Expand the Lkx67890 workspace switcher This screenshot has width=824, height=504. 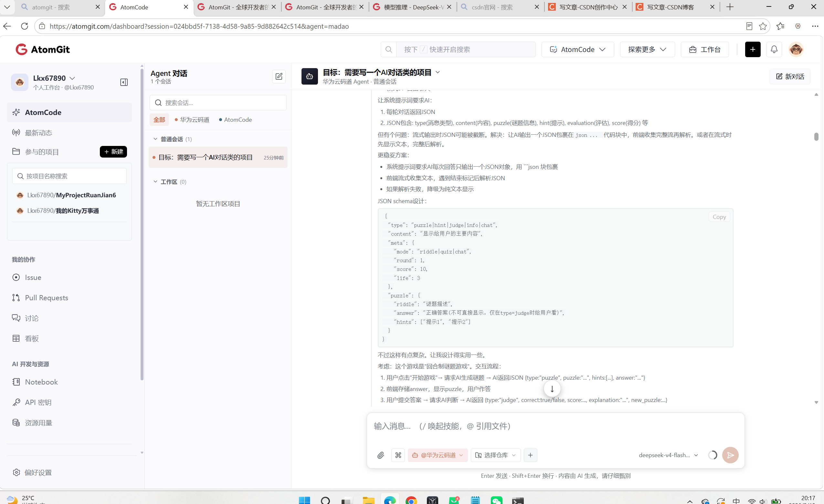click(x=72, y=78)
